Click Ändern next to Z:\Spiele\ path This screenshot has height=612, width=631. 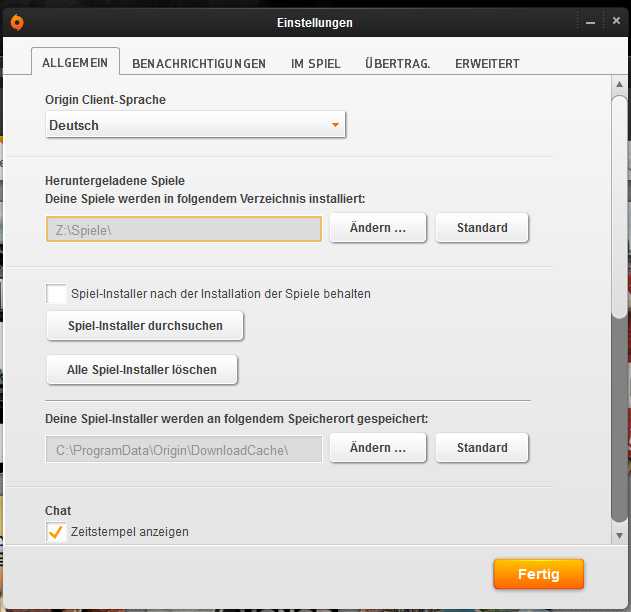pyautogui.click(x=378, y=228)
